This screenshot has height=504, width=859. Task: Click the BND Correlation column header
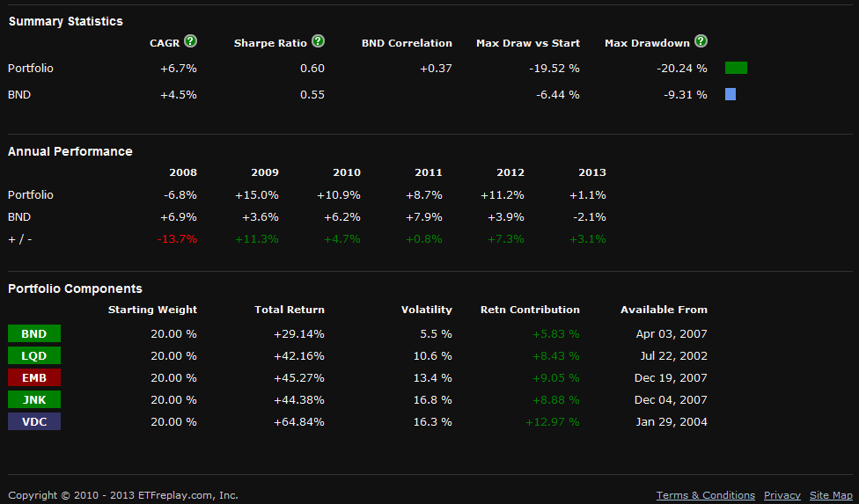pyautogui.click(x=407, y=43)
